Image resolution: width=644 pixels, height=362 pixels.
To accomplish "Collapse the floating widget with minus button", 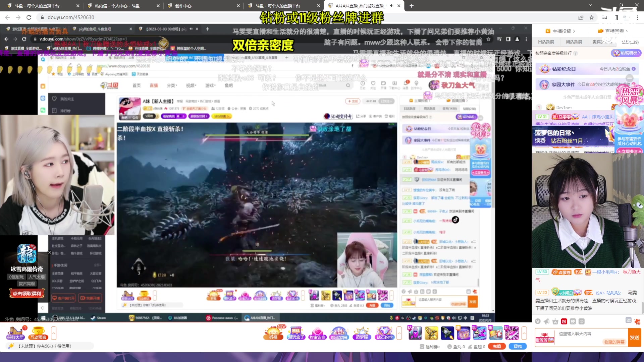I will (630, 78).
